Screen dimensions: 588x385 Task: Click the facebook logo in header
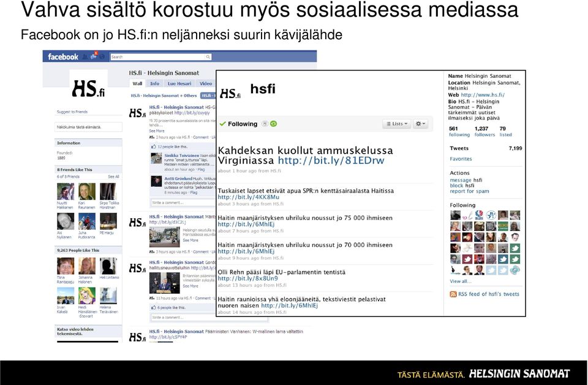[x=63, y=56]
